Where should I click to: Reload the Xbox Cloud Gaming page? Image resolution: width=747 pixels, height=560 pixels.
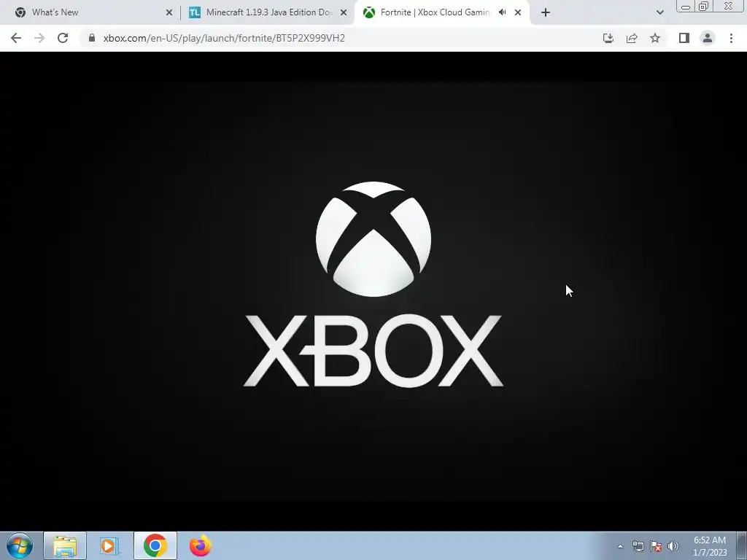pyautogui.click(x=63, y=38)
